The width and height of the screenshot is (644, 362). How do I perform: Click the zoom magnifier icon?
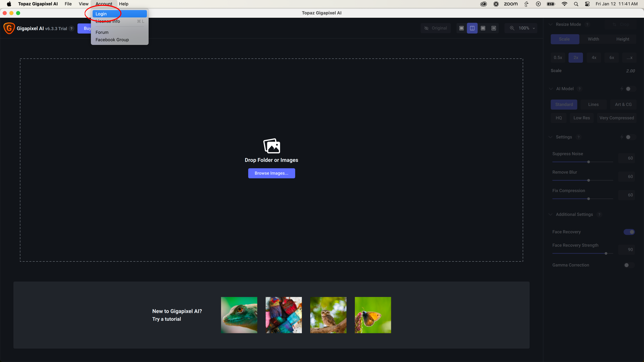(x=512, y=28)
